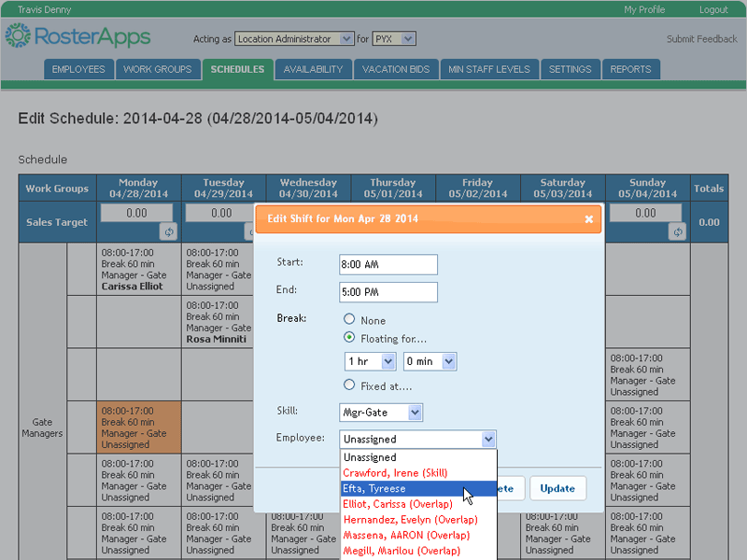
Task: Click Sunday's sales target refresh icon
Action: (x=678, y=231)
